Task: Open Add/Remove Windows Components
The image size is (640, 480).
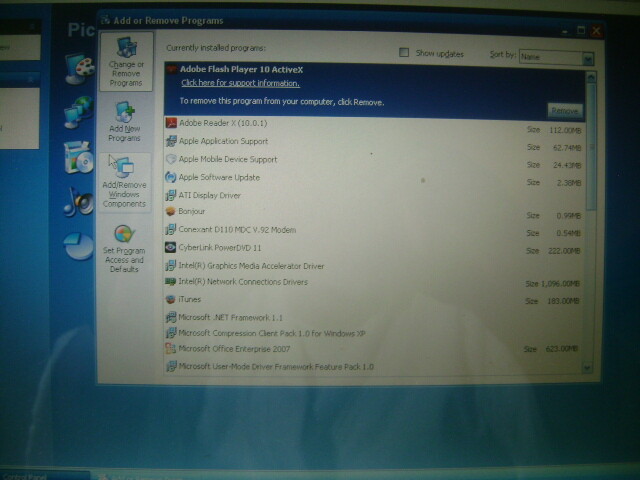Action: coord(124,182)
